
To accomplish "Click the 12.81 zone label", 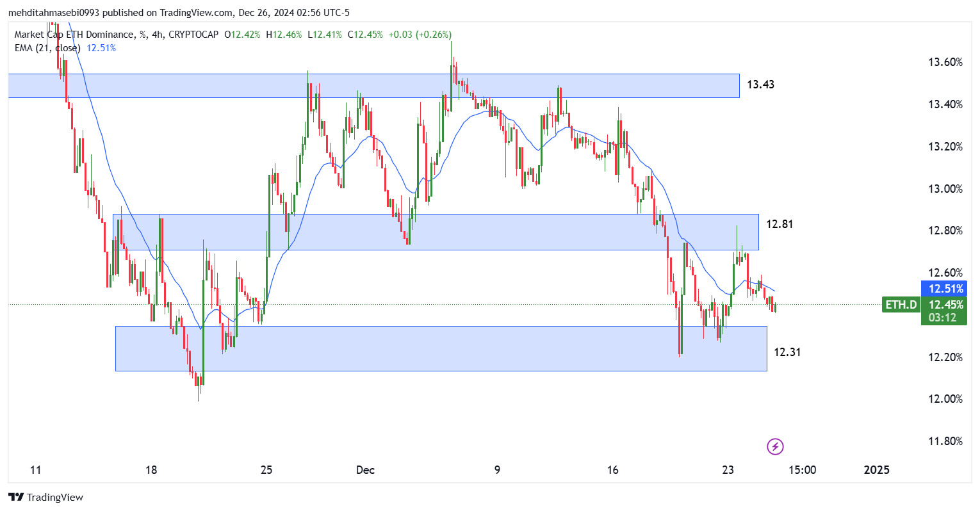I will (x=780, y=224).
